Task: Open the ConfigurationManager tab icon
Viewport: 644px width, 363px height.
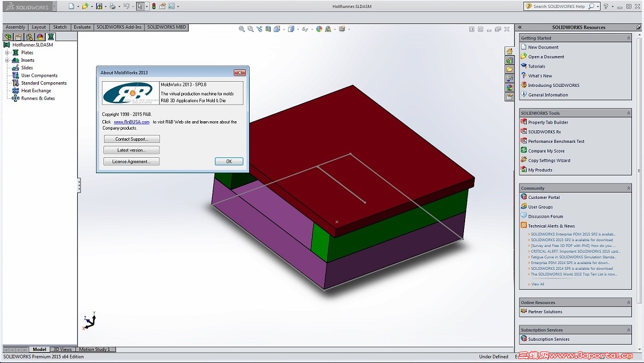Action: point(29,37)
